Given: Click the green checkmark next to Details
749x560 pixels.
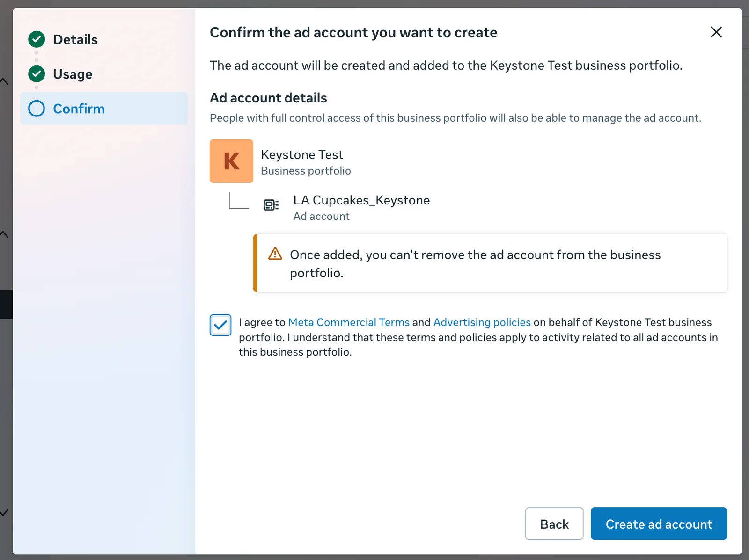Looking at the screenshot, I should click(x=37, y=40).
